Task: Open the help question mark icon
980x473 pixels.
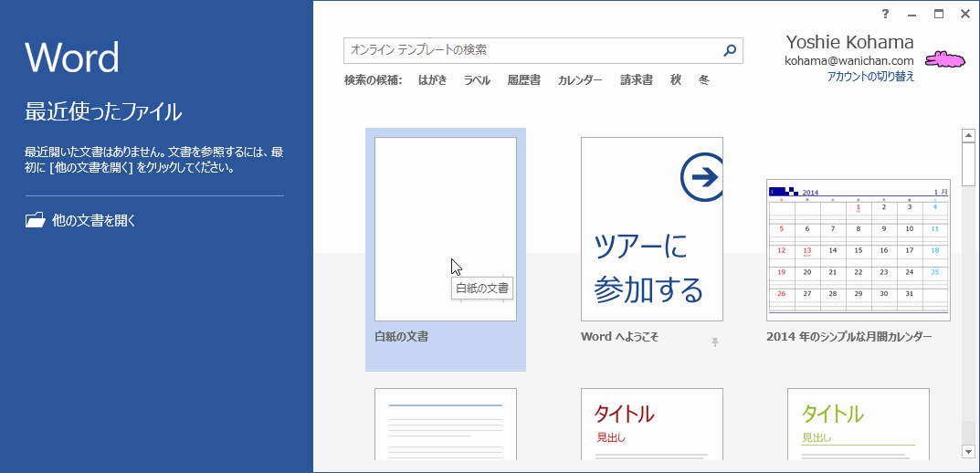Action: point(885,14)
